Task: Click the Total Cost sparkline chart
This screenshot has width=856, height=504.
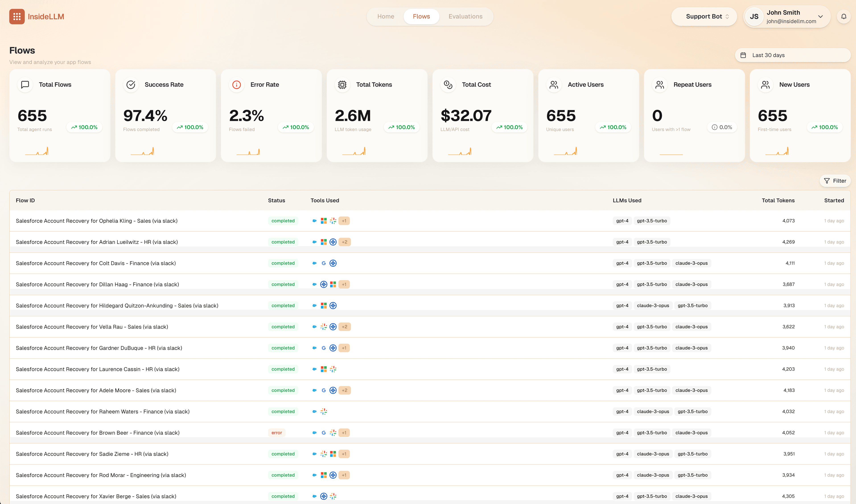Action: (460, 151)
